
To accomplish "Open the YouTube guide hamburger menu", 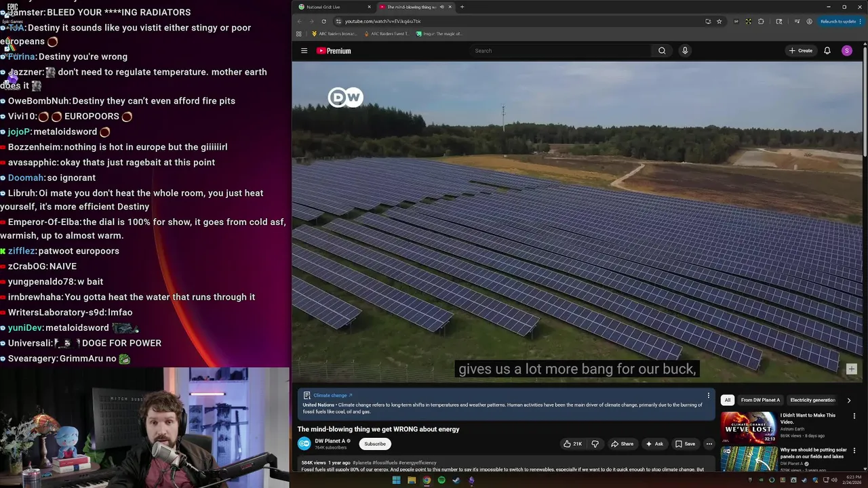I will pos(304,51).
